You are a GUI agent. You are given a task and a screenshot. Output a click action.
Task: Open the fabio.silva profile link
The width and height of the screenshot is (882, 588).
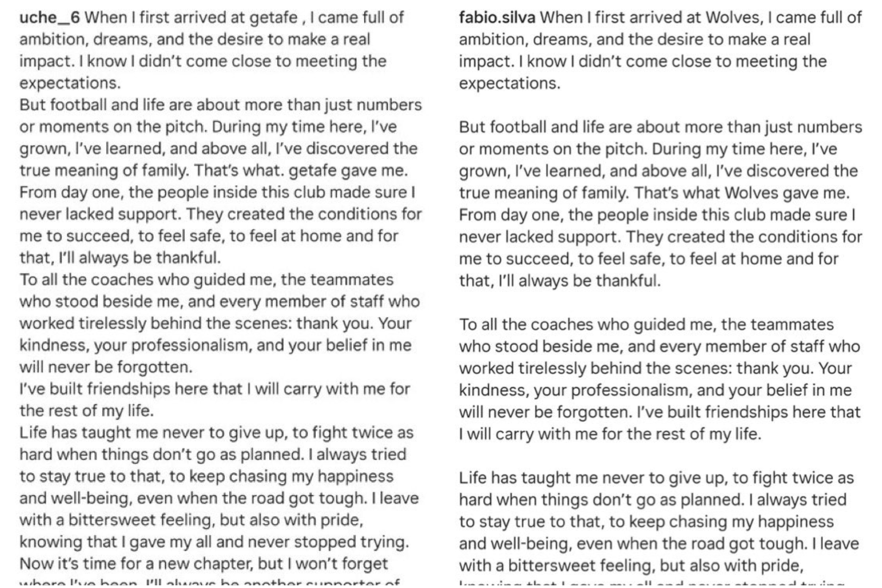pos(497,18)
